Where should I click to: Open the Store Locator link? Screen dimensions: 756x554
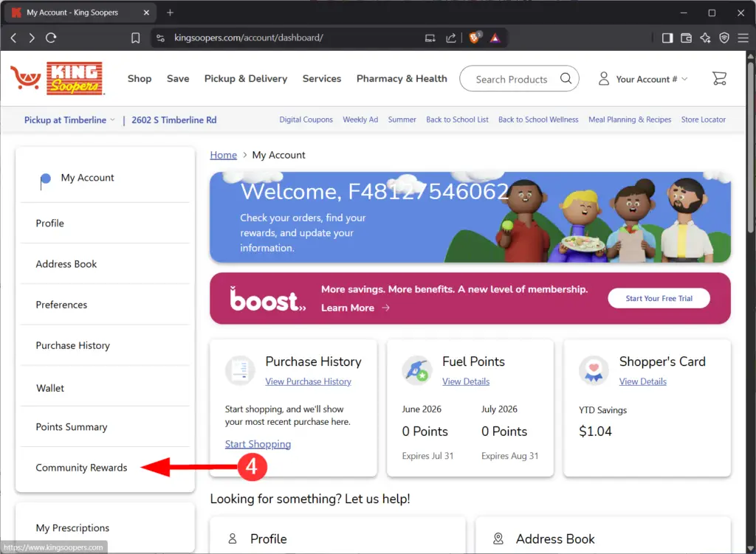pyautogui.click(x=703, y=120)
